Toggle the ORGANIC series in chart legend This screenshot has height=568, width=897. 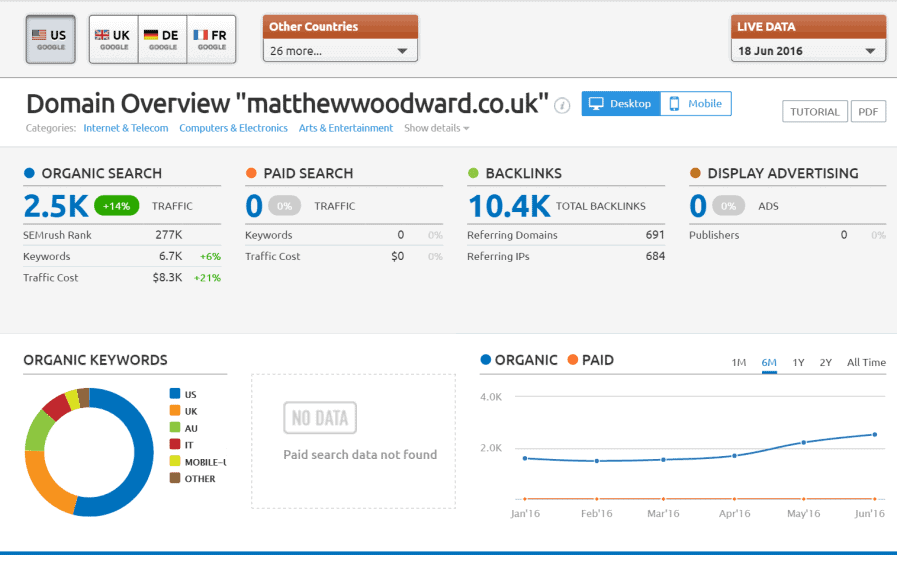pos(519,360)
